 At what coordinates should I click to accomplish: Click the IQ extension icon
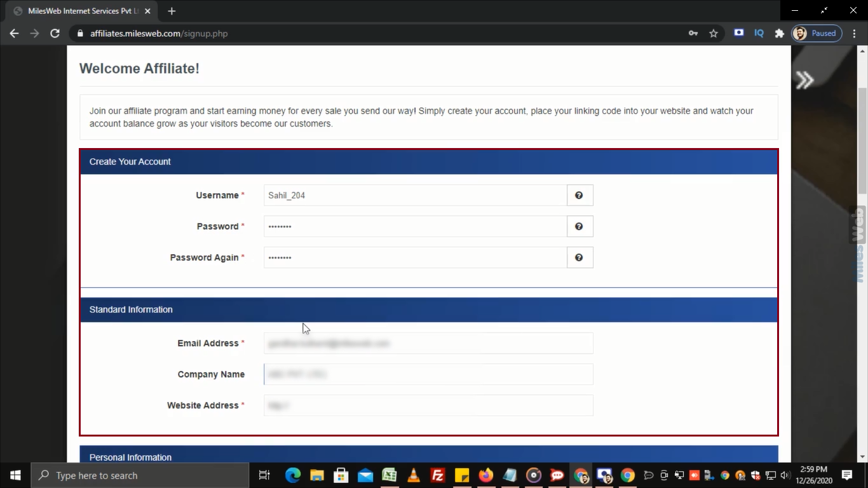(759, 33)
